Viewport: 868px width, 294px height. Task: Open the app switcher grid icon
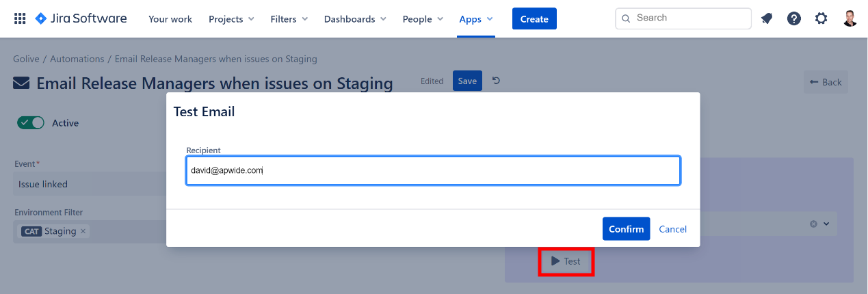(x=20, y=18)
